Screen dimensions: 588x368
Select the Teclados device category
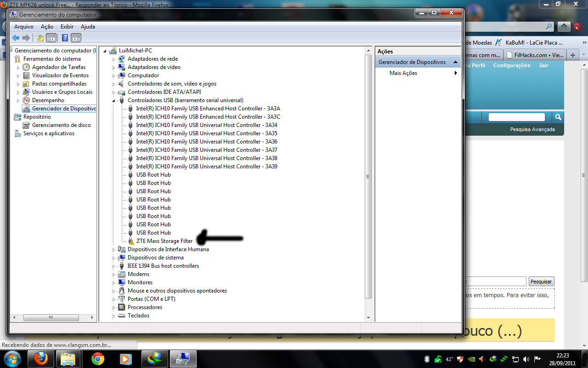[138, 316]
